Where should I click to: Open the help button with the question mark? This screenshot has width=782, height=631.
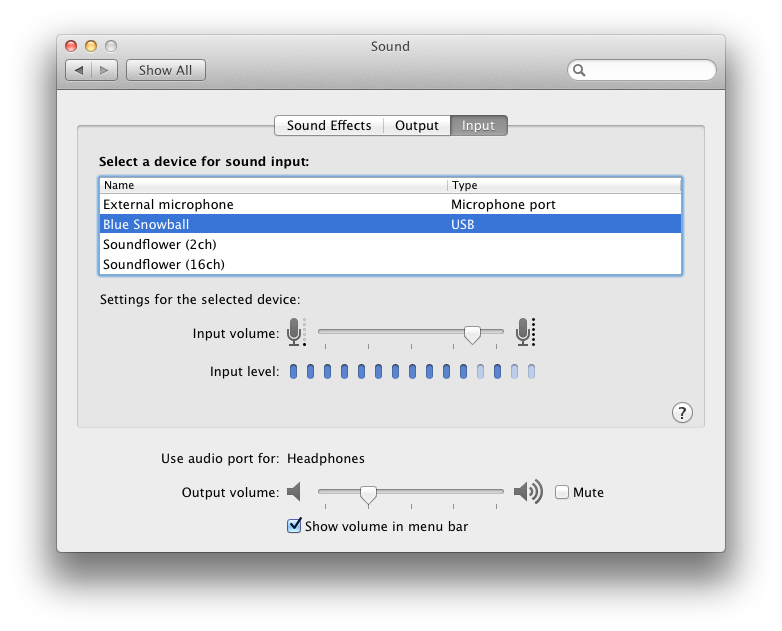click(x=682, y=413)
